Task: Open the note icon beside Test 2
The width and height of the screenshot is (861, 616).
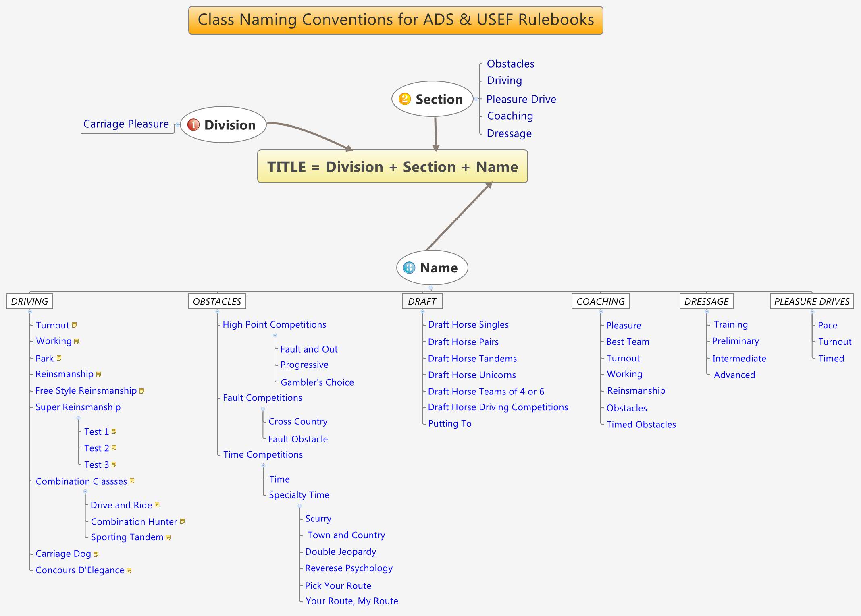Action: [114, 448]
